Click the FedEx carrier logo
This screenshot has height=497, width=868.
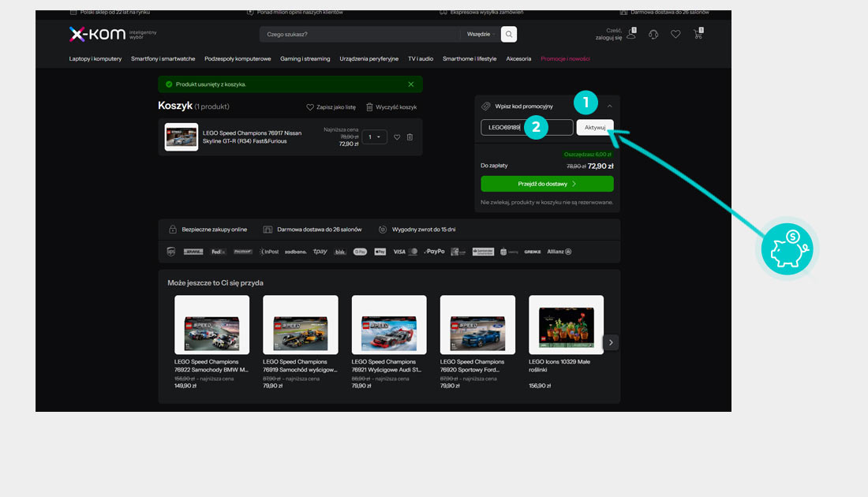pyautogui.click(x=218, y=252)
